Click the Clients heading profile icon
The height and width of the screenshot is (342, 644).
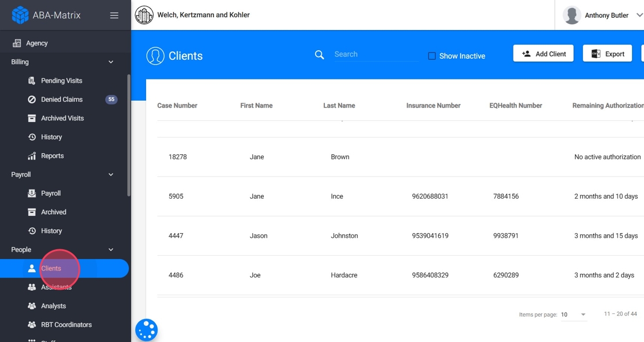pyautogui.click(x=155, y=56)
